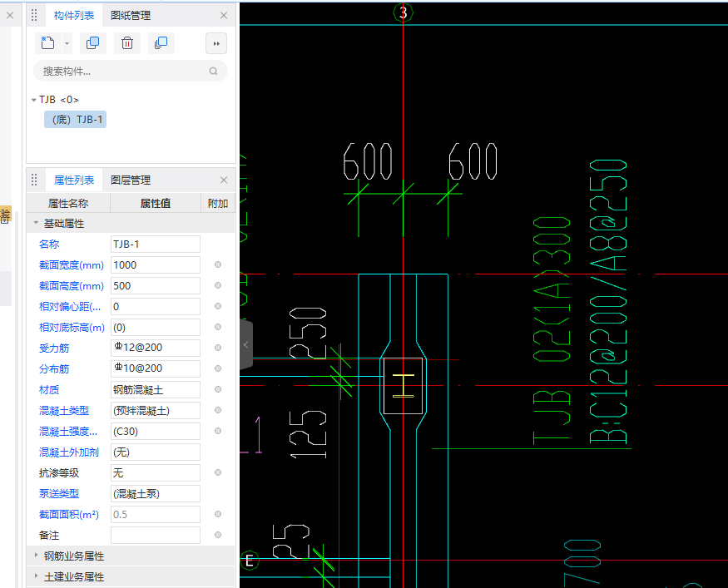The width and height of the screenshot is (728, 588).
Task: Select the TJB 02(1A)300 annotation text
Action: [551, 331]
